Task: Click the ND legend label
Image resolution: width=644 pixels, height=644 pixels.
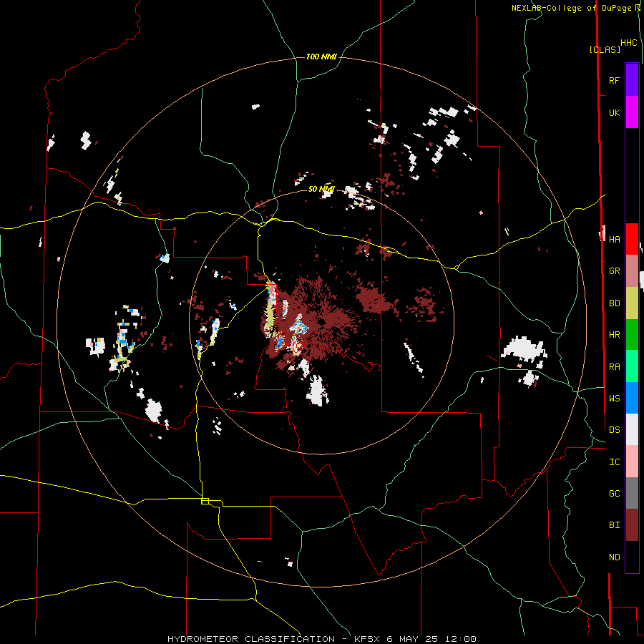Action: tap(614, 557)
